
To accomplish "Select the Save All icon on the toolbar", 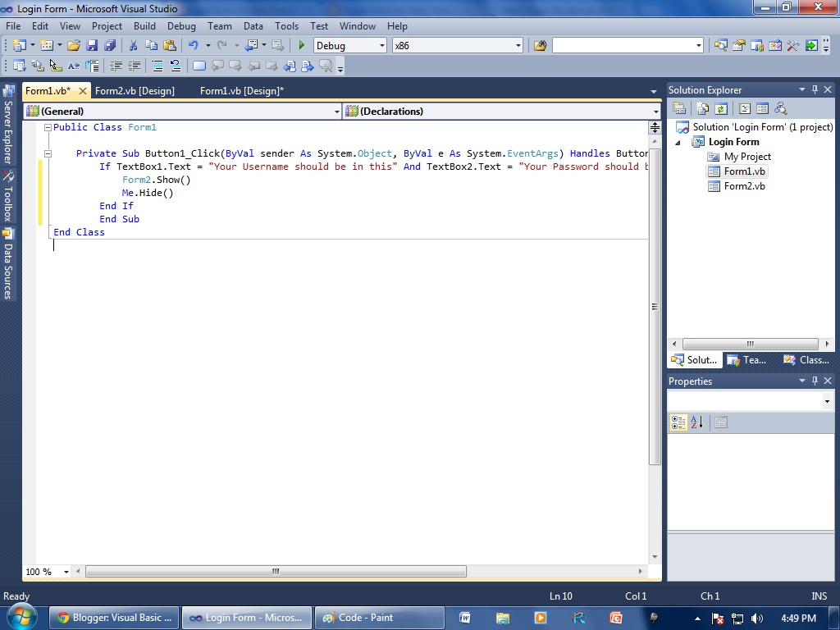I will [x=109, y=45].
